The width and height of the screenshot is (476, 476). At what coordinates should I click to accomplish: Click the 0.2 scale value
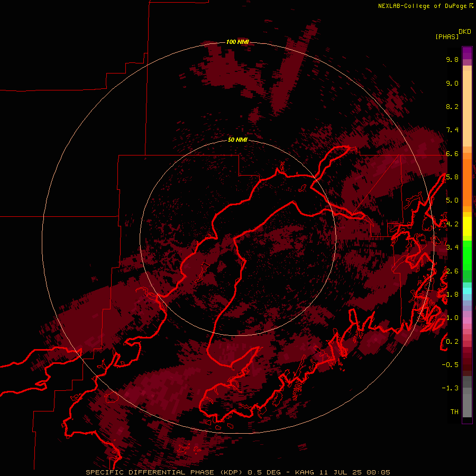click(x=452, y=342)
